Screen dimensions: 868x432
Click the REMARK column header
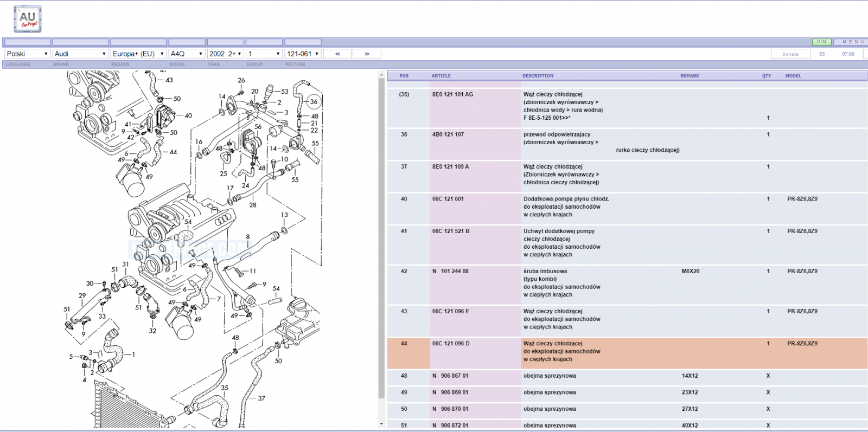(x=690, y=76)
